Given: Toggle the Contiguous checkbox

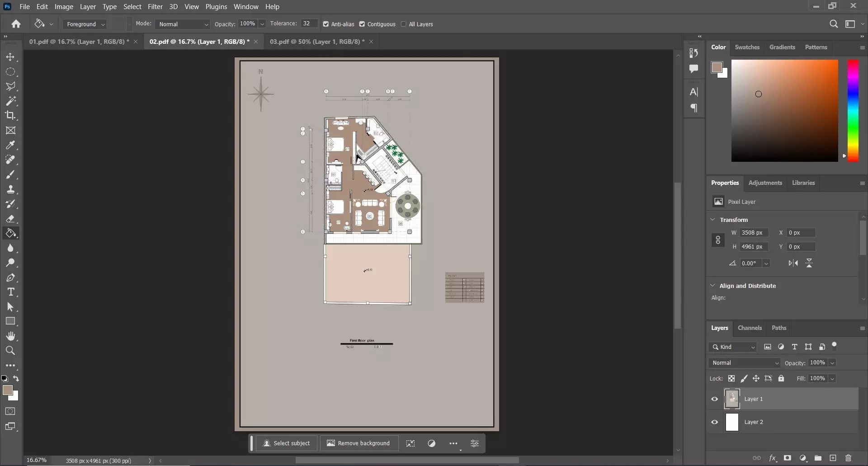Looking at the screenshot, I should click(x=362, y=24).
